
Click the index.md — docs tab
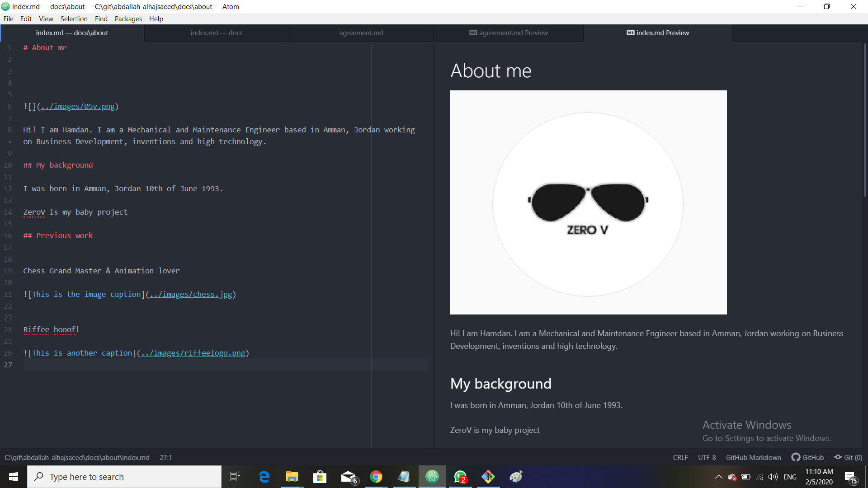[x=216, y=33]
